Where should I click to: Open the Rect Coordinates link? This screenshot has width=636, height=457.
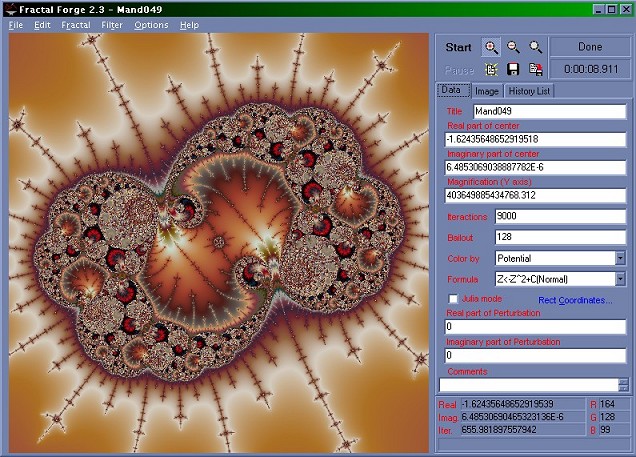pyautogui.click(x=575, y=300)
